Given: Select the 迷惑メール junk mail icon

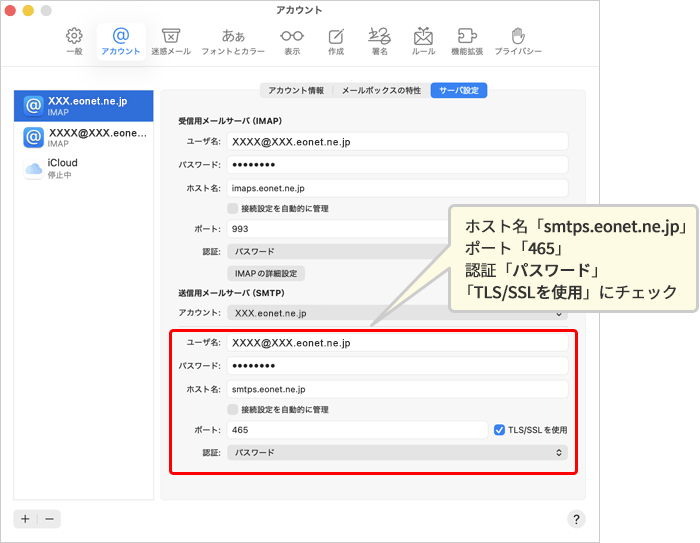Looking at the screenshot, I should click(171, 41).
